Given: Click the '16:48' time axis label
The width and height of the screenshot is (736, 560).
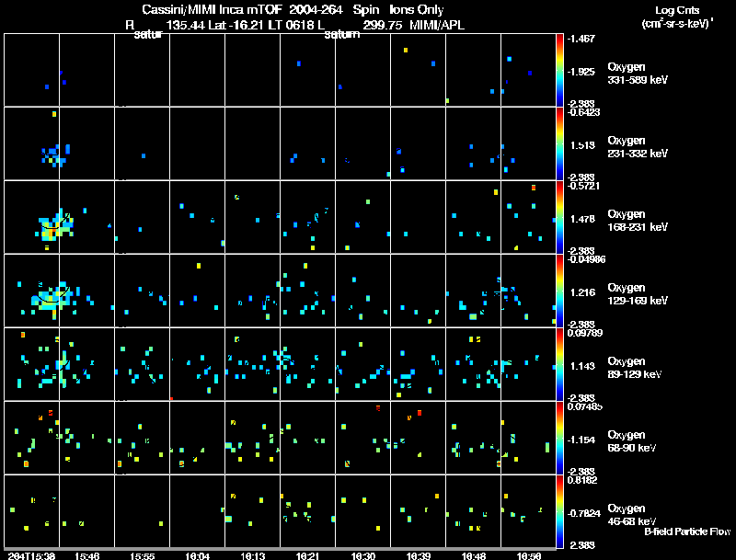Looking at the screenshot, I should coord(473,556).
